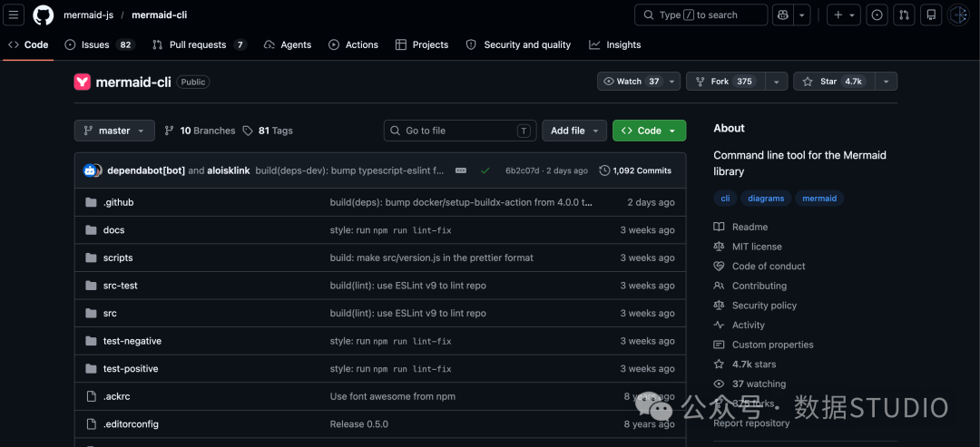Click the mermaid-cli repository logo

tap(83, 82)
